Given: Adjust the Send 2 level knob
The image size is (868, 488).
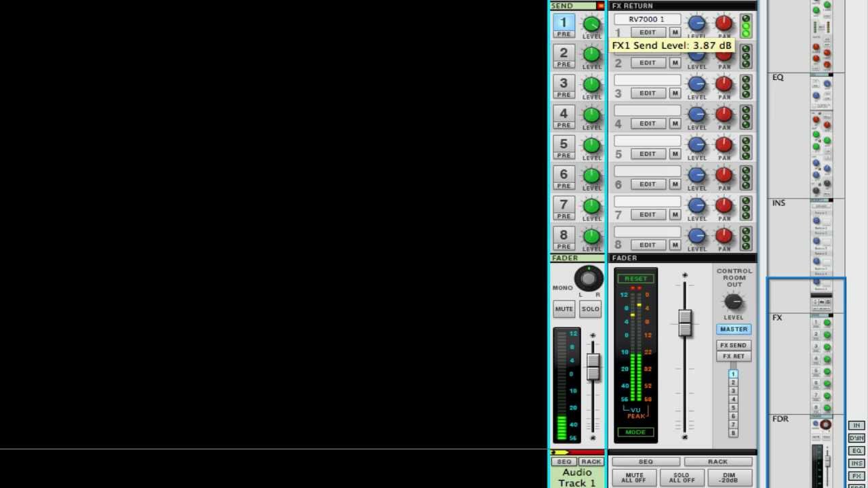Looking at the screenshot, I should [591, 54].
